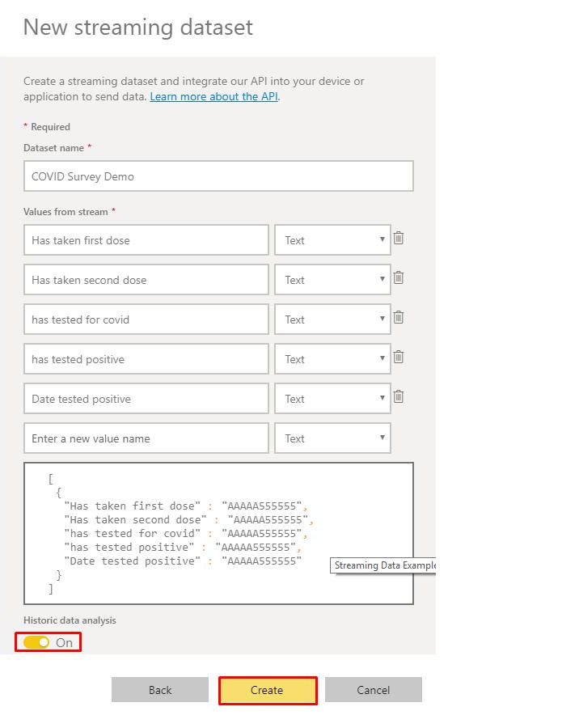Edit the 'Date tested positive' name field
Image resolution: width=579 pixels, height=728 pixels.
pyautogui.click(x=146, y=399)
